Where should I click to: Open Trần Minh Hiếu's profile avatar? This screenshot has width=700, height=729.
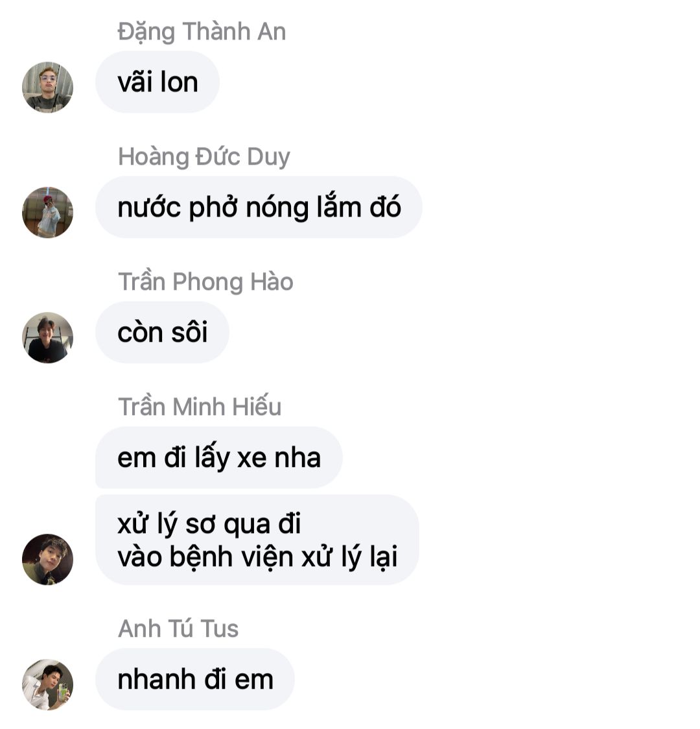(47, 559)
